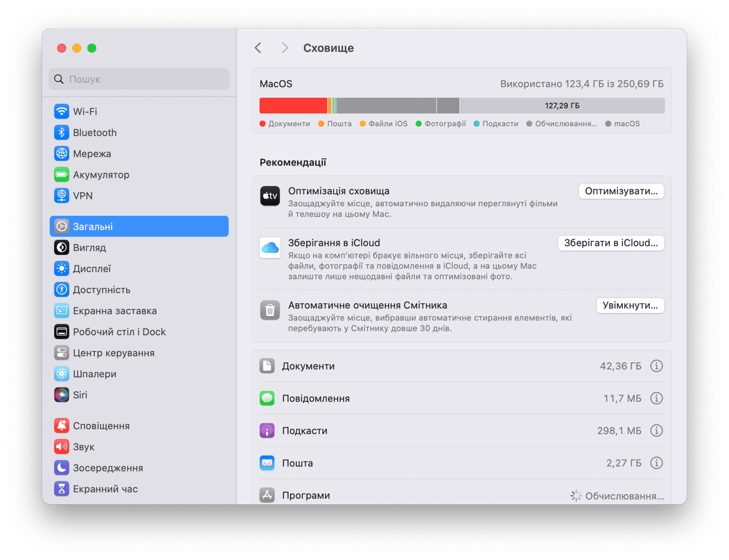Click the 127,29 ГБ free space segment
The image size is (729, 560).
562,106
